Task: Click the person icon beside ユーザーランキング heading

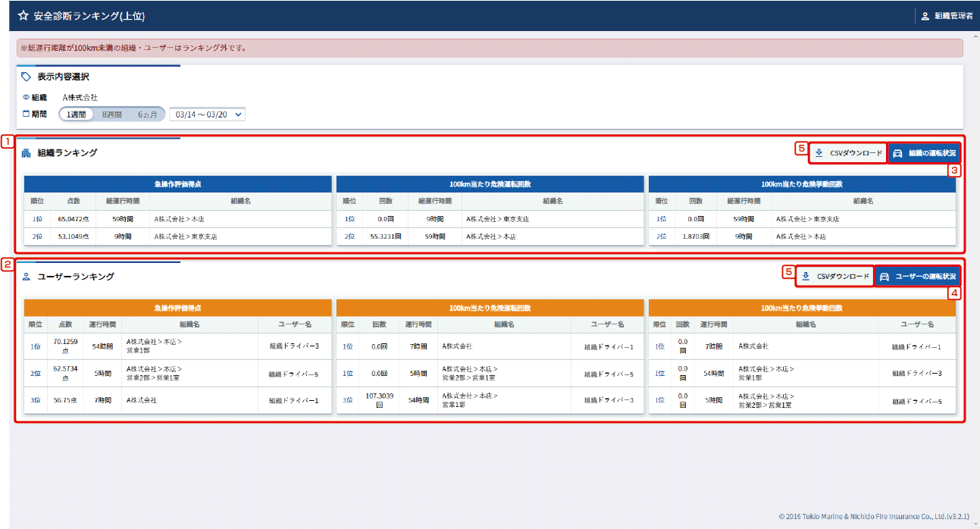Action: [x=27, y=277]
